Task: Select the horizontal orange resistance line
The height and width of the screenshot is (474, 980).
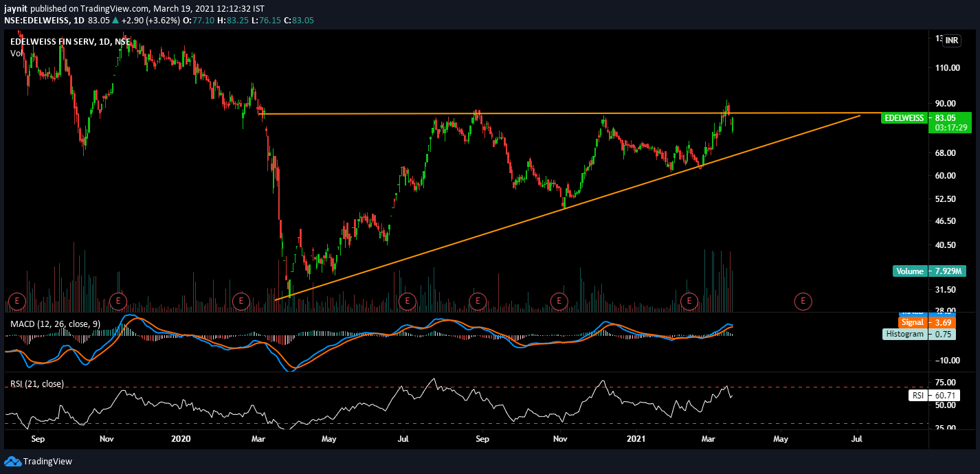Action: (x=570, y=113)
